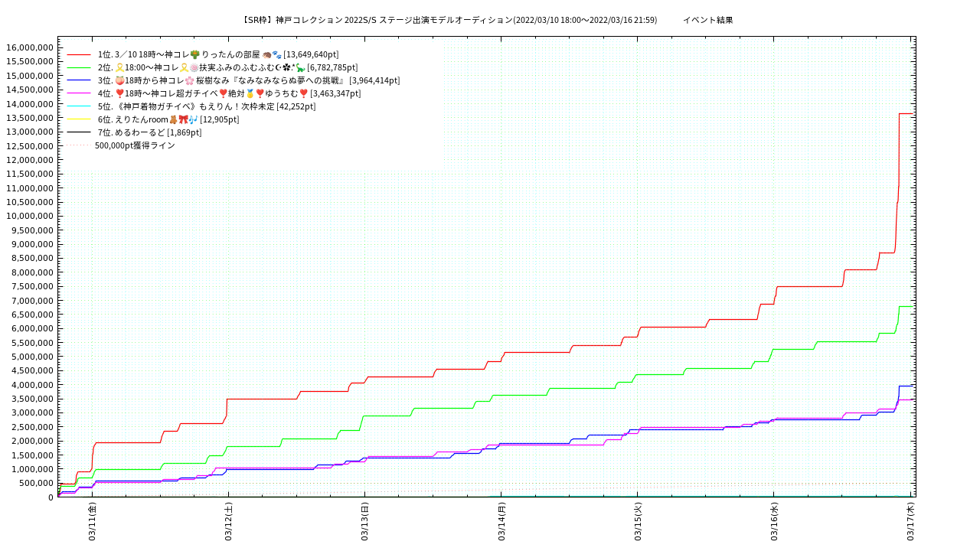The height and width of the screenshot is (551, 980).
Task: Click the 16,000,000 y-axis label
Action: 30,47
